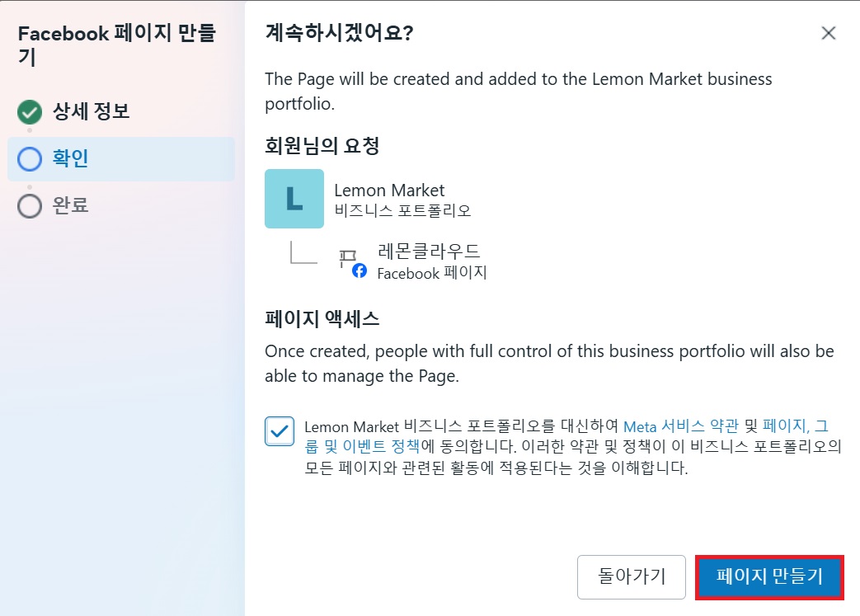Open the Meta 서비스 약관 link
Viewport: 860px width, 616px height.
(x=681, y=426)
